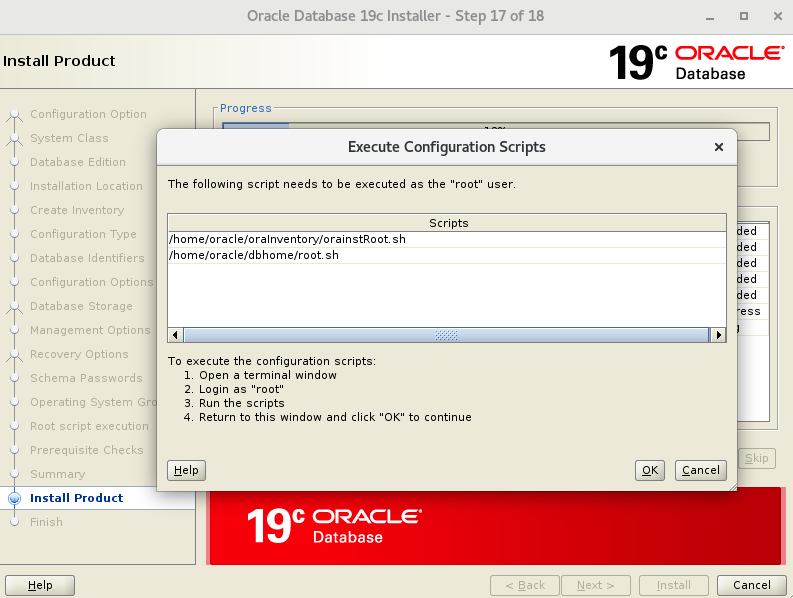Image resolution: width=793 pixels, height=598 pixels.
Task: Select Recovery Options step in sidebar
Action: click(79, 354)
